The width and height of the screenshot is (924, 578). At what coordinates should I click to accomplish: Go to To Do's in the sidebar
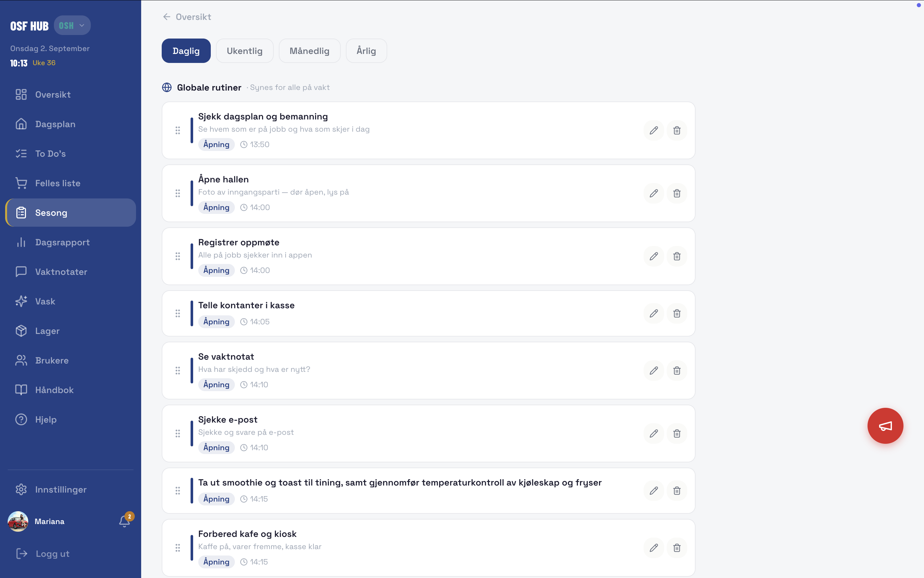71,154
